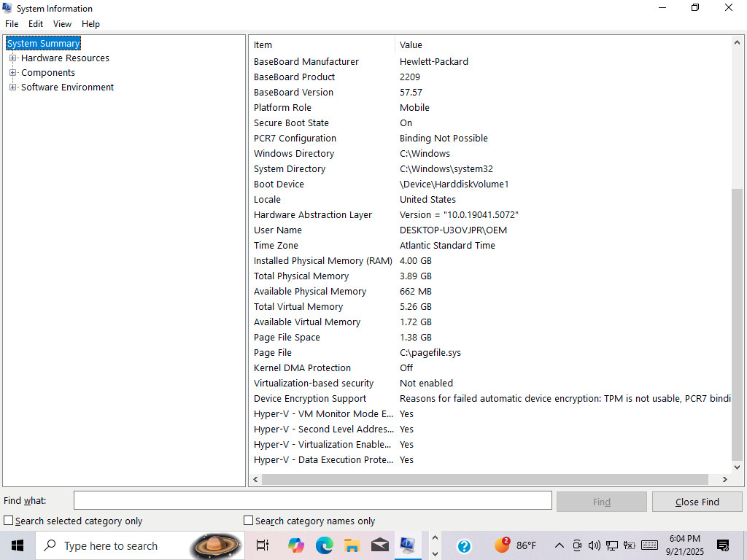747x560 pixels.
Task: Select the Device Encryption Support row
Action: (490, 399)
